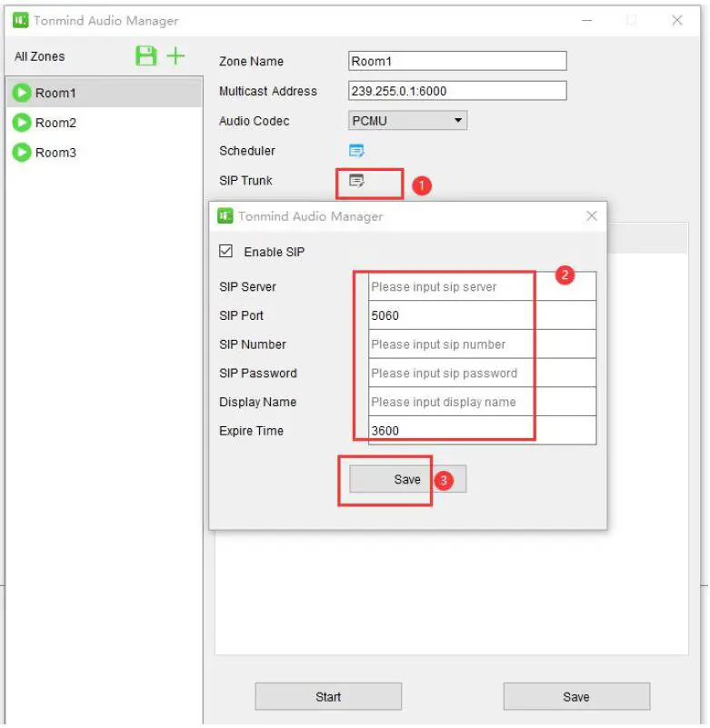
Task: Click the green save zones icon
Action: point(145,56)
